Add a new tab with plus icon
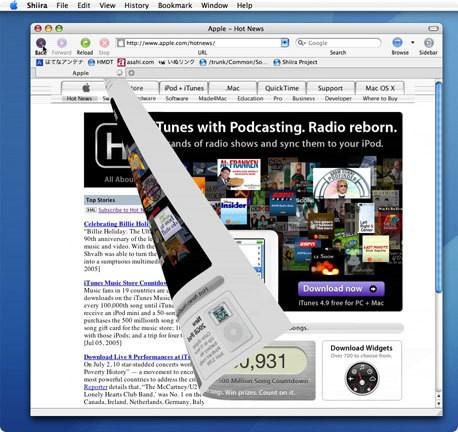The width and height of the screenshot is (458, 432). coord(132,73)
